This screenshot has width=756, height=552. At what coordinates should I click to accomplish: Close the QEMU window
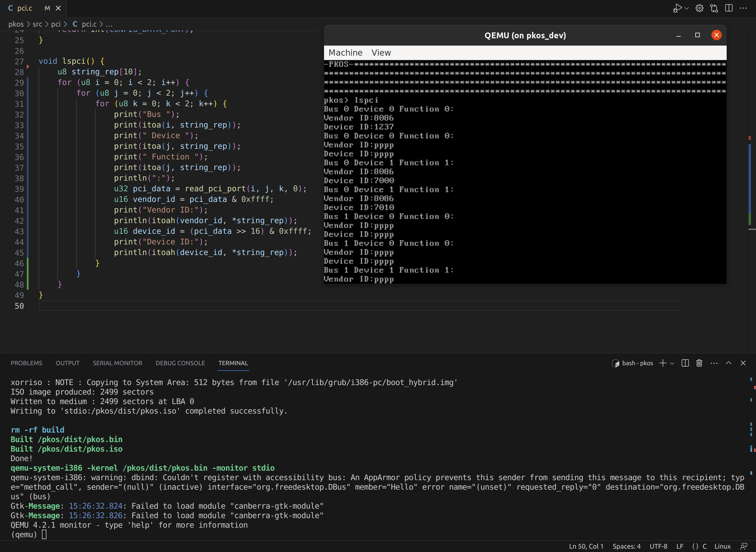coord(716,35)
